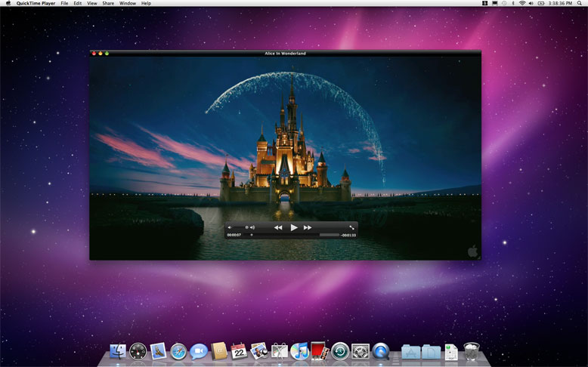This screenshot has width=588, height=367.
Task: Click the remaining time -00:01:33 label
Action: click(x=348, y=235)
